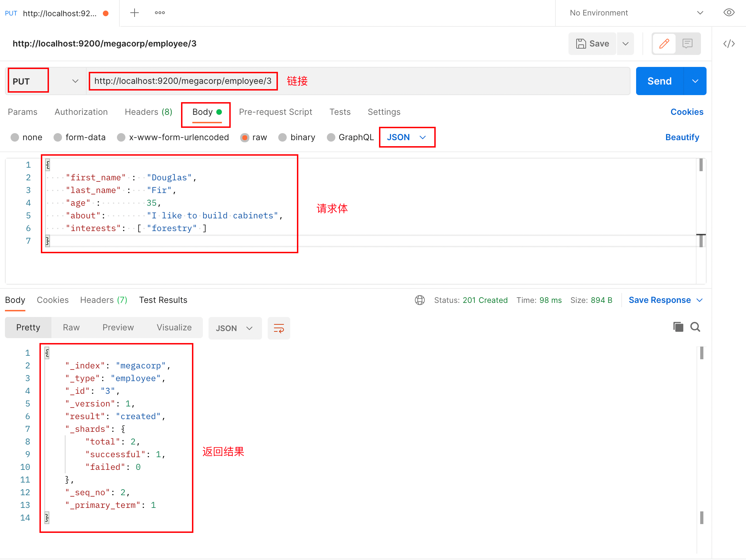Choose the GraphQL body radio option

331,137
